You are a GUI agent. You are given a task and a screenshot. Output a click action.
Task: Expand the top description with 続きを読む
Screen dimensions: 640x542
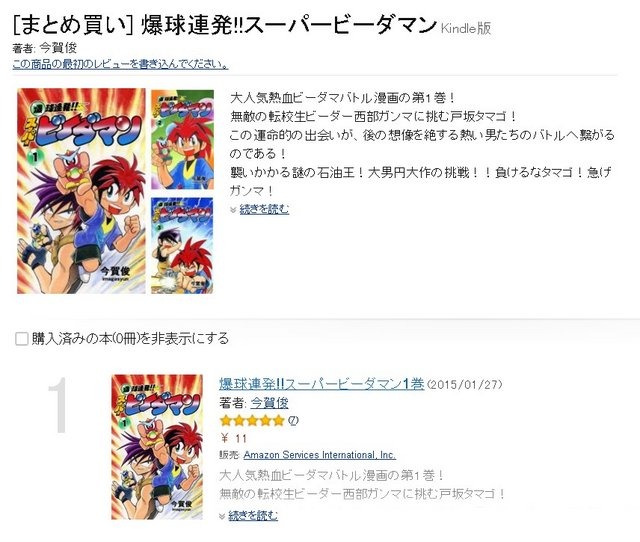pos(264,209)
